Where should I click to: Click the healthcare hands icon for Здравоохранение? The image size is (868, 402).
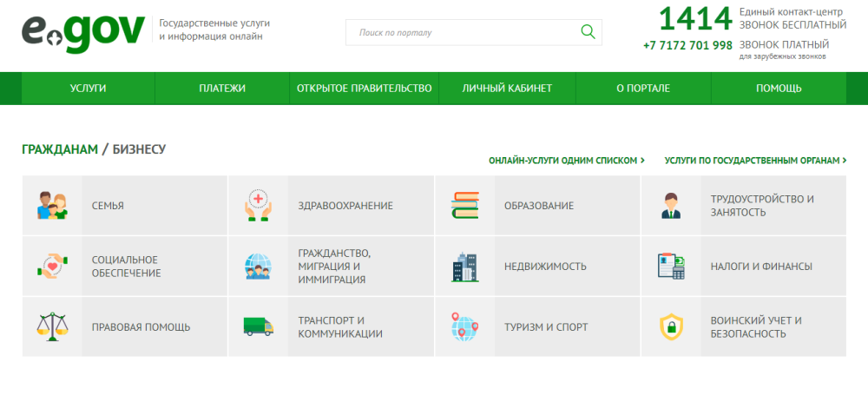(258, 206)
